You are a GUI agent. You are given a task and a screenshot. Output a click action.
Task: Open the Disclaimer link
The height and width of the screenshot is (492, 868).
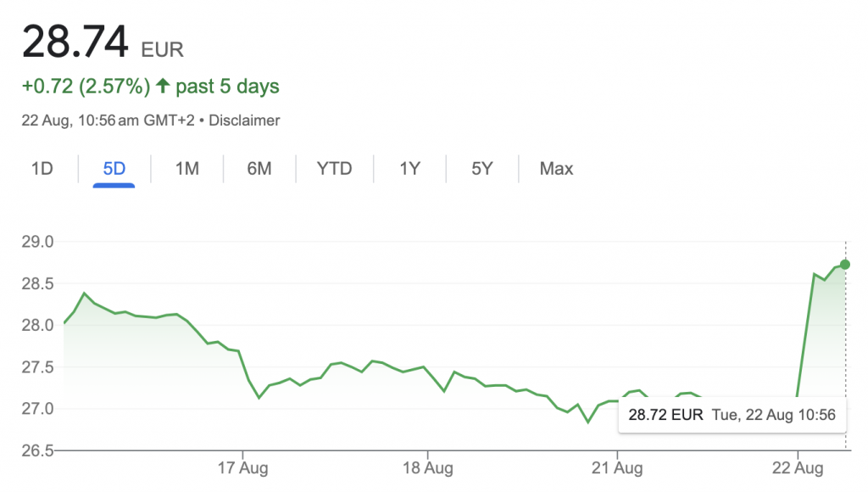244,120
